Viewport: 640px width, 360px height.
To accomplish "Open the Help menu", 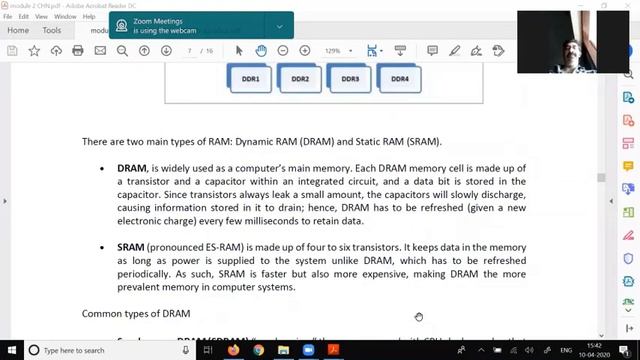I will click(x=89, y=17).
